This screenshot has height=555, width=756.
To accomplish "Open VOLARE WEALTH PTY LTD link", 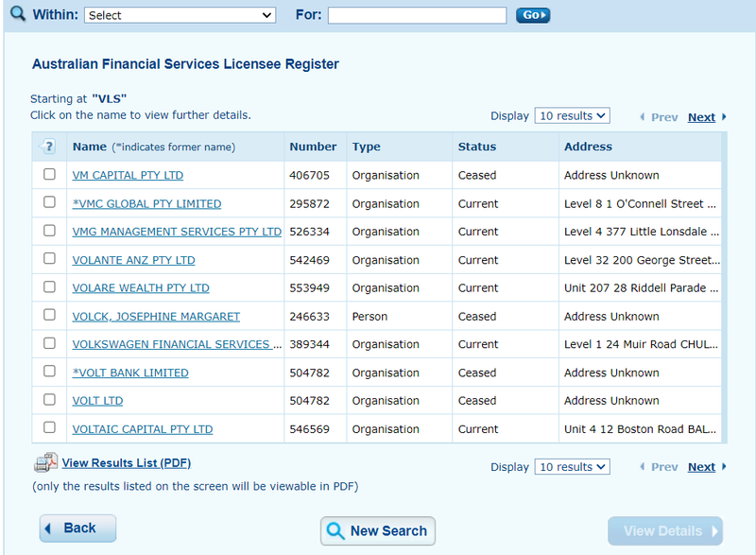I will point(141,288).
